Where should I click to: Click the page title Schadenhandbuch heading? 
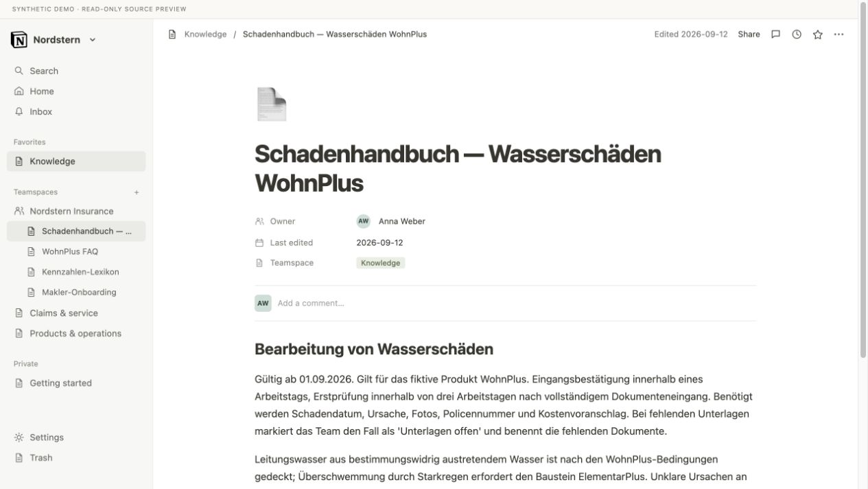pos(458,168)
